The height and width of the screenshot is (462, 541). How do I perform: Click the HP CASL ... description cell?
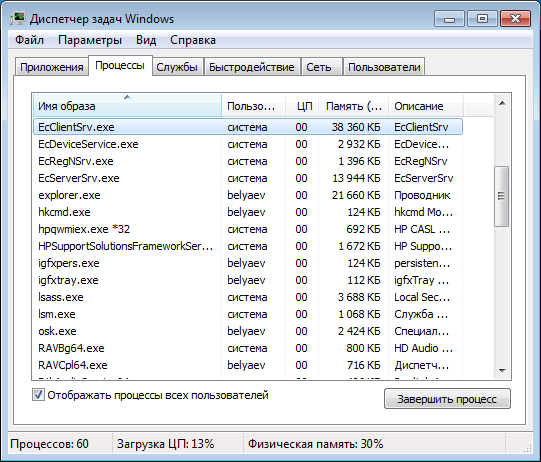point(422,229)
